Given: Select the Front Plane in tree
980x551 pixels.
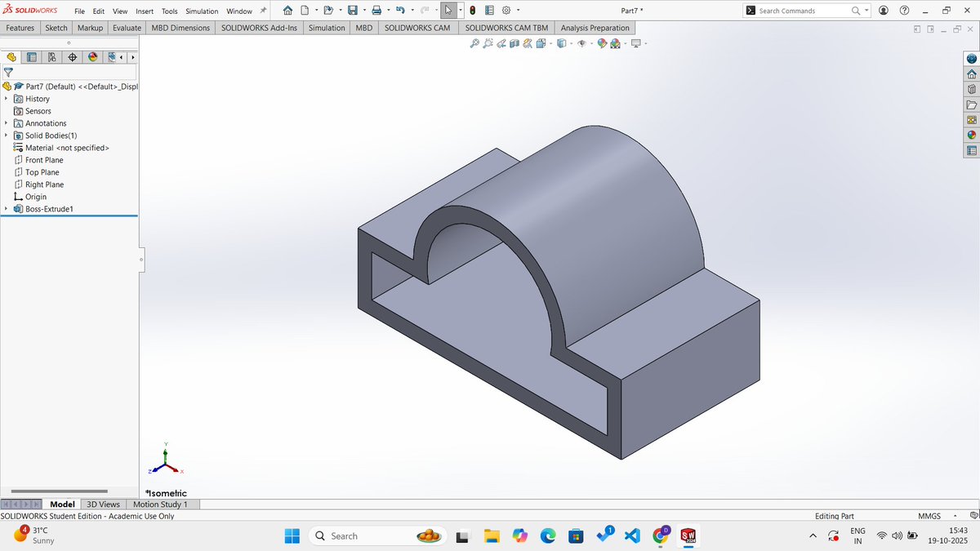Looking at the screenshot, I should tap(44, 160).
